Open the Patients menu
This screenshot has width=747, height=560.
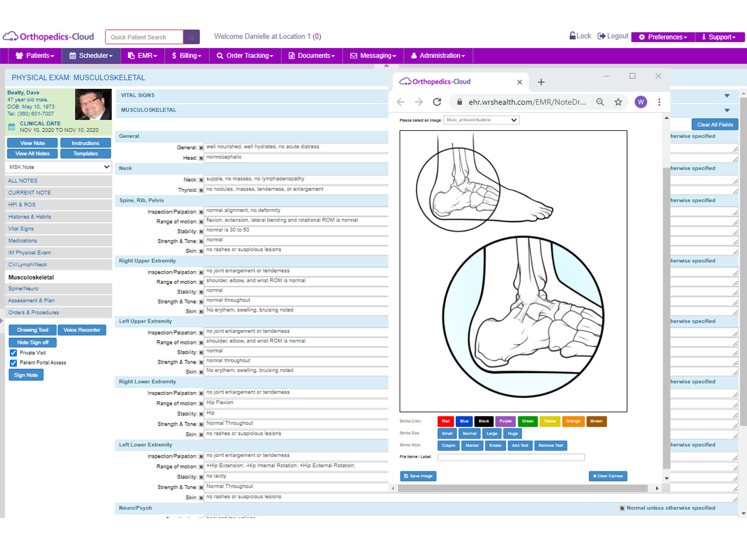click(x=35, y=56)
